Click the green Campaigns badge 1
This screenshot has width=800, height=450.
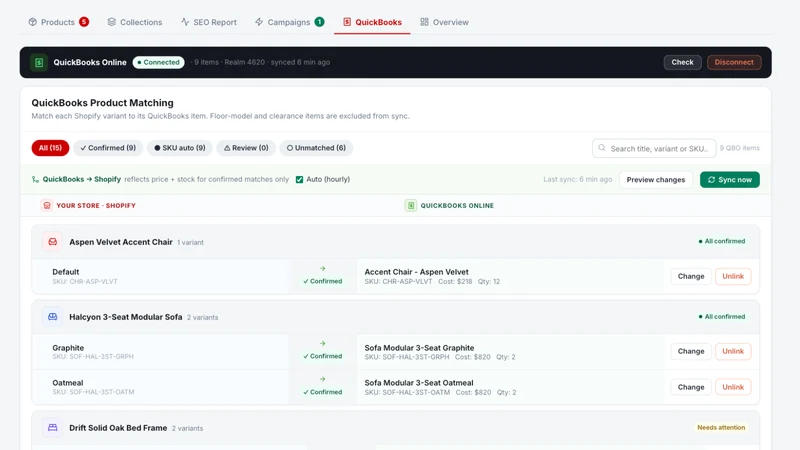click(319, 22)
